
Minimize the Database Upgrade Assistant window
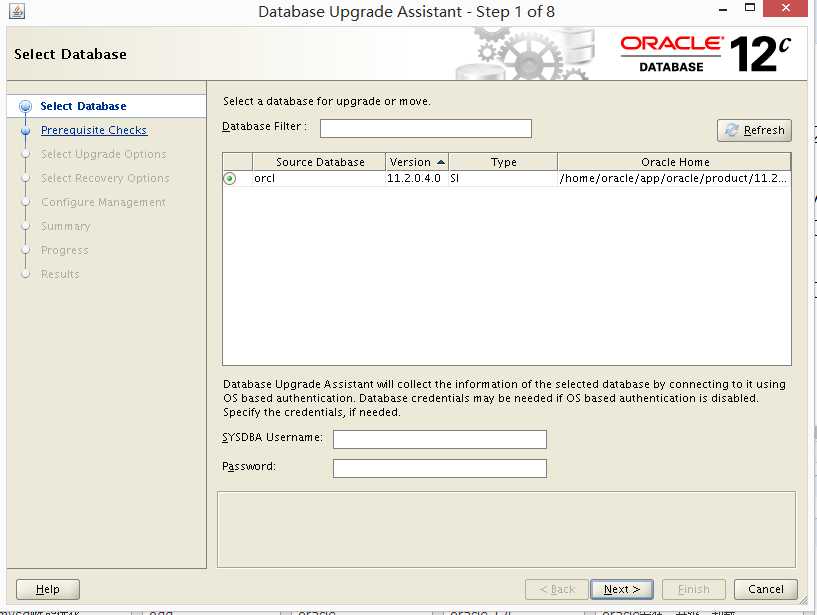[x=722, y=10]
